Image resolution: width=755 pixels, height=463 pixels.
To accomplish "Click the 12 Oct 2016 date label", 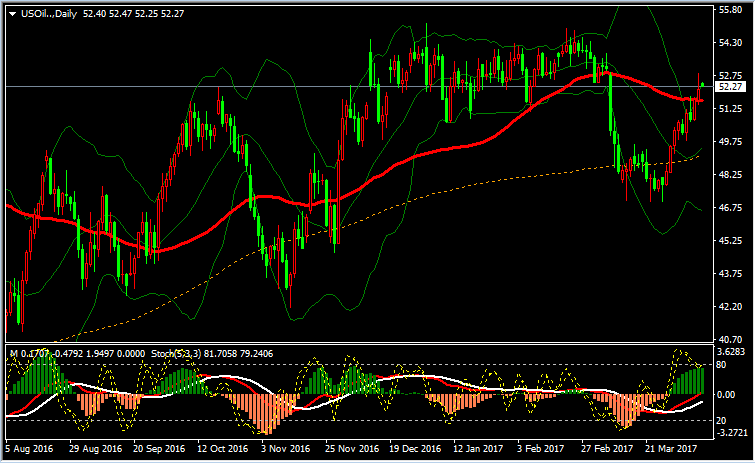I will pos(222,449).
